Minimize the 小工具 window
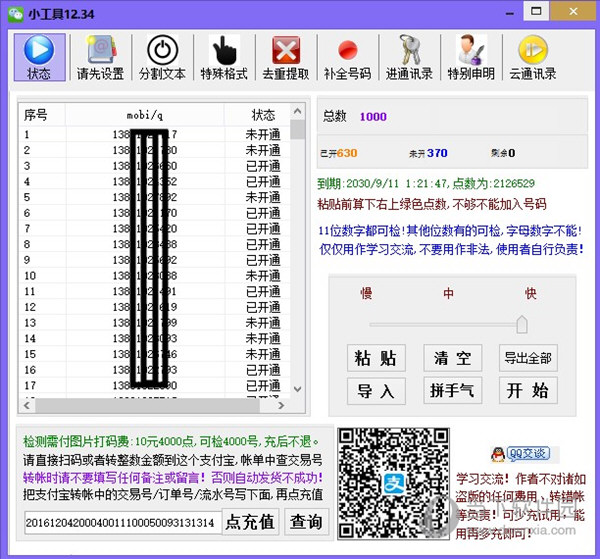The height and width of the screenshot is (559, 600). pyautogui.click(x=510, y=13)
